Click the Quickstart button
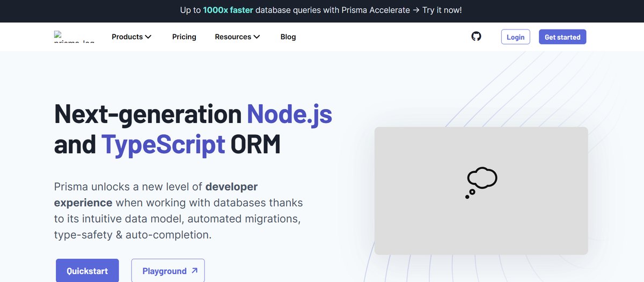 (87, 271)
